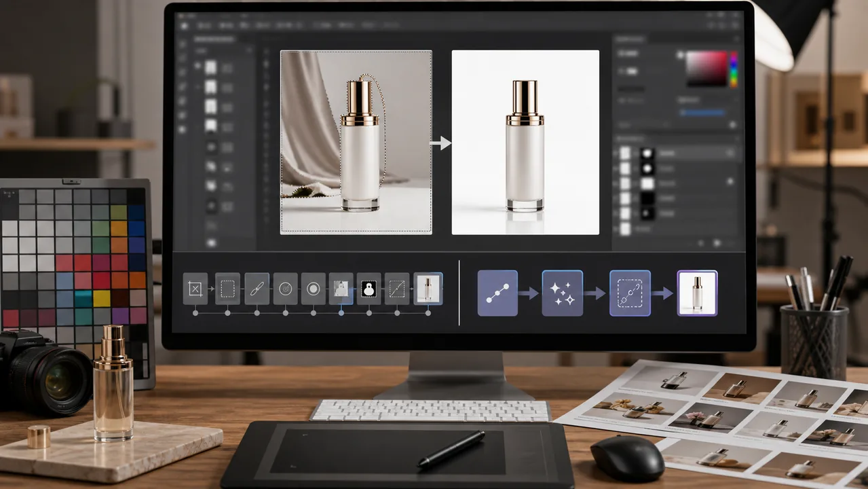Click the dashed selection with link icon
Image resolution: width=868 pixels, height=489 pixels.
(630, 293)
